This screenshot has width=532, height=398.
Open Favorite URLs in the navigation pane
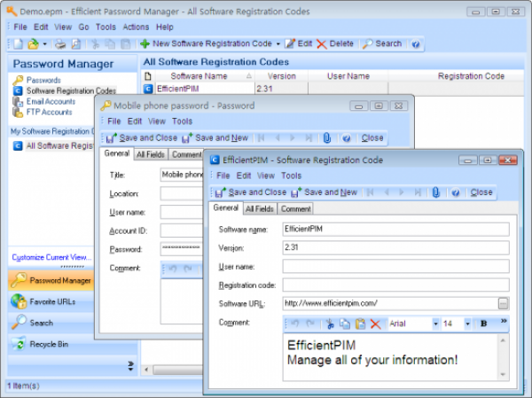(x=52, y=301)
